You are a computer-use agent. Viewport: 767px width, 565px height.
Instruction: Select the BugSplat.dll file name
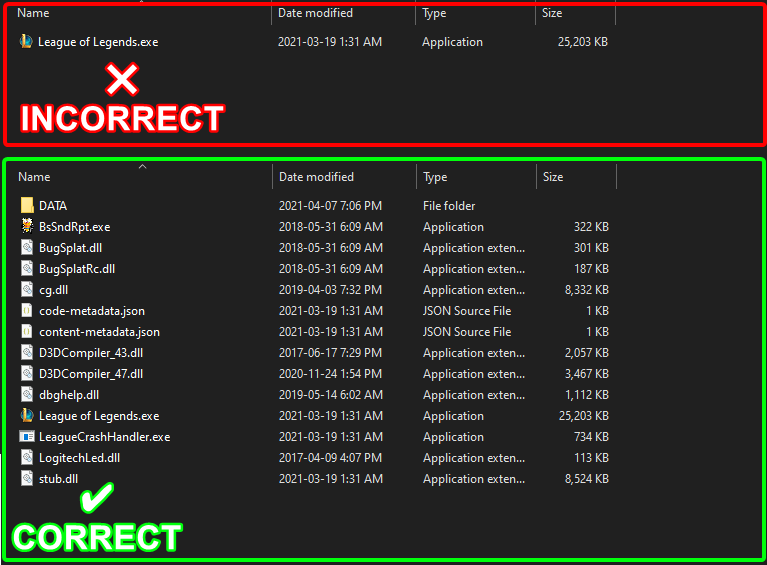pyautogui.click(x=70, y=248)
